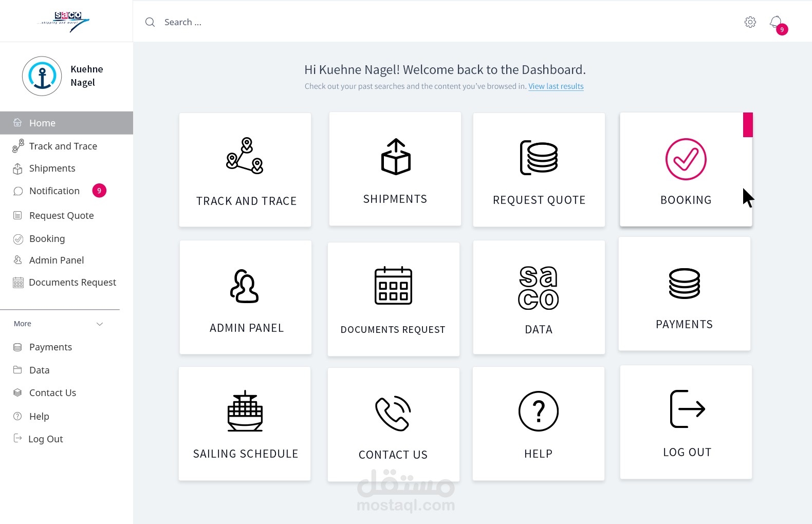This screenshot has width=812, height=524.
Task: Click the bell's red count badge
Action: [782, 30]
